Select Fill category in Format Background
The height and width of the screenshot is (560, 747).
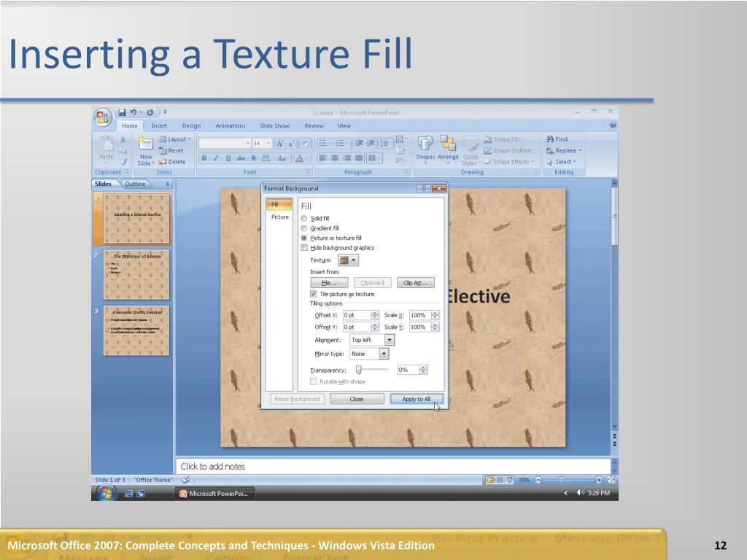coord(279,205)
